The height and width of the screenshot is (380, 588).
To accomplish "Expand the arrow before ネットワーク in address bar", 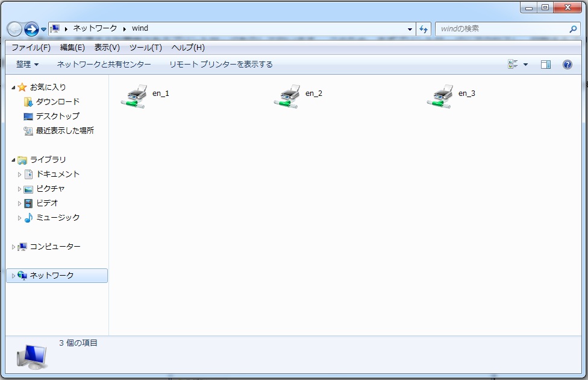I will (x=66, y=29).
